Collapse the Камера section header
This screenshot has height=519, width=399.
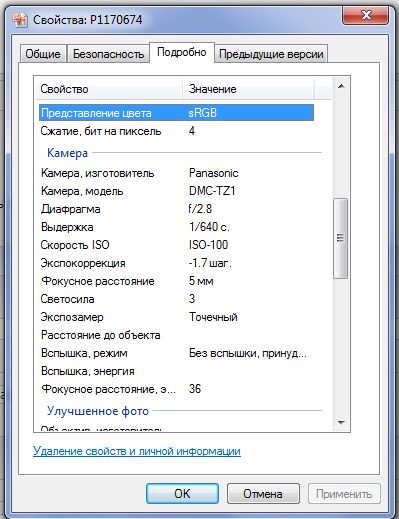tap(67, 153)
